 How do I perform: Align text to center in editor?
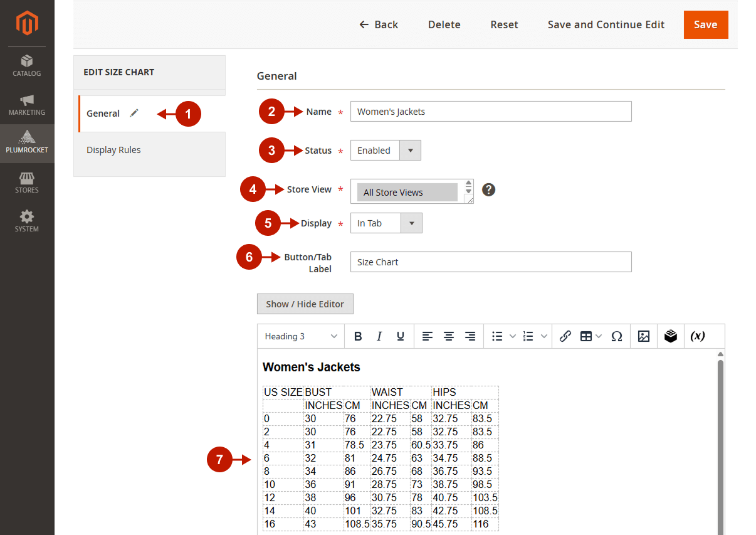tap(449, 336)
